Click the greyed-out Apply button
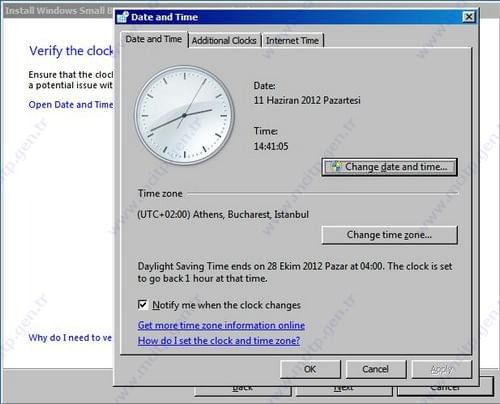 442,369
